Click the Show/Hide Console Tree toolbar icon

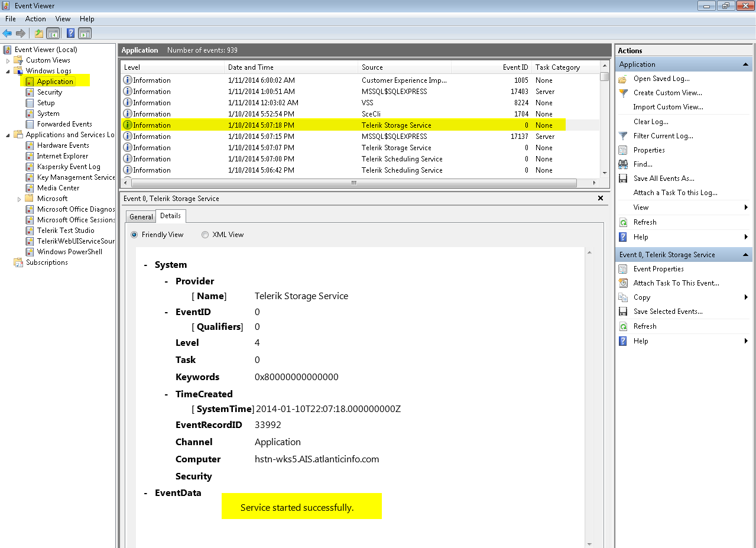[53, 34]
